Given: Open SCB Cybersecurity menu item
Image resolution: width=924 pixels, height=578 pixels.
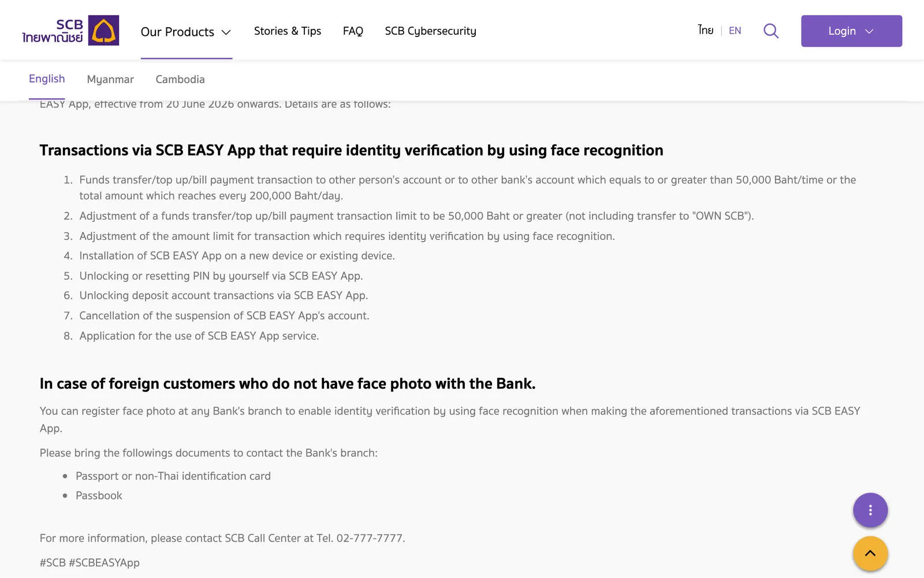Looking at the screenshot, I should click(431, 31).
